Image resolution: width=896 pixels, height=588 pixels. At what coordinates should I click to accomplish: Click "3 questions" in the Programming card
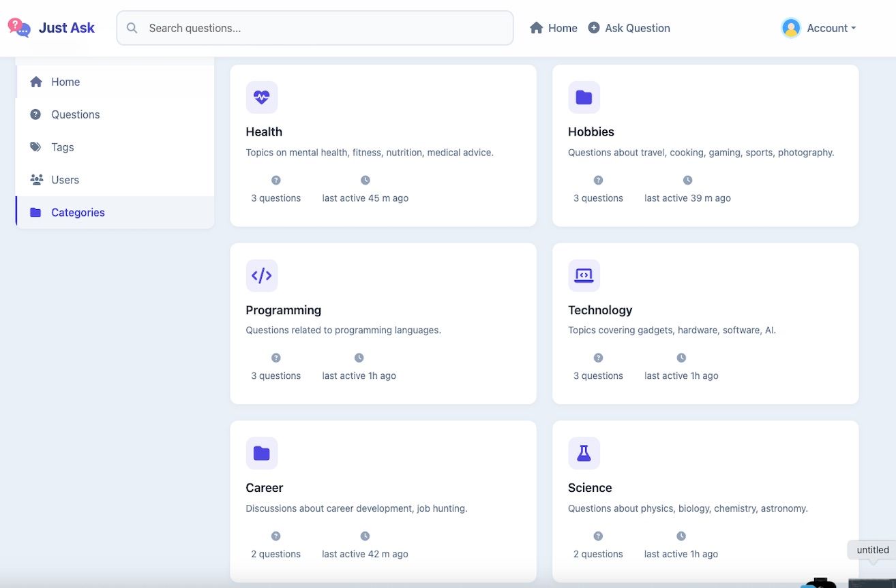(276, 376)
